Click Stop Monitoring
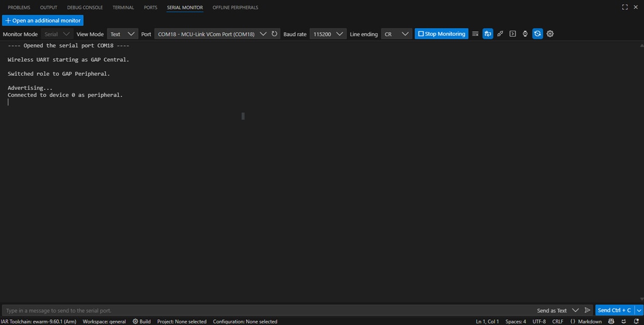The width and height of the screenshot is (644, 325). coord(441,33)
